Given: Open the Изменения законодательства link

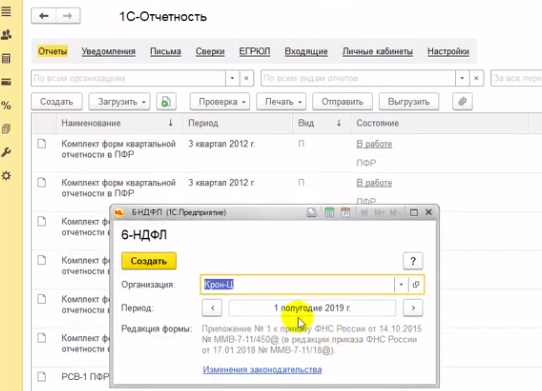Looking at the screenshot, I should tap(262, 370).
